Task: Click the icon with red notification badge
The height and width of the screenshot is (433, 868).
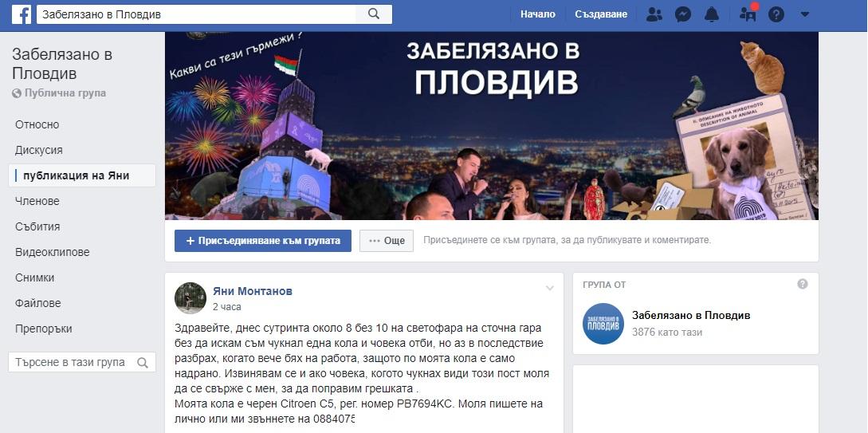Action: click(x=748, y=14)
